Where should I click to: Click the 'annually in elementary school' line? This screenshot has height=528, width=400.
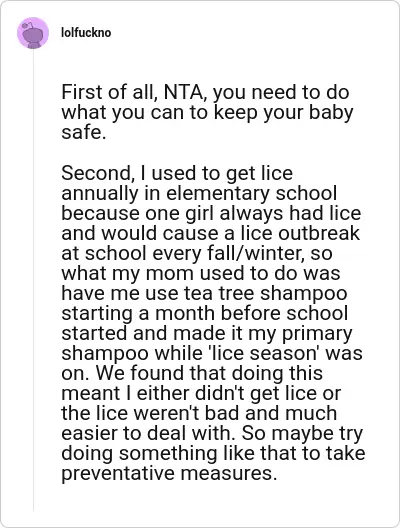(x=199, y=193)
